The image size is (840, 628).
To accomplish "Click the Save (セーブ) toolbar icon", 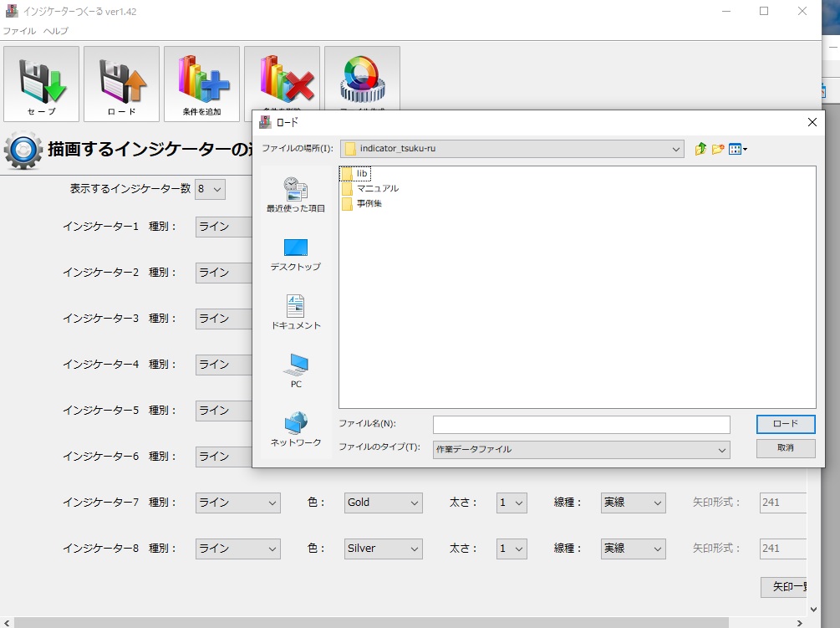I will coord(41,84).
